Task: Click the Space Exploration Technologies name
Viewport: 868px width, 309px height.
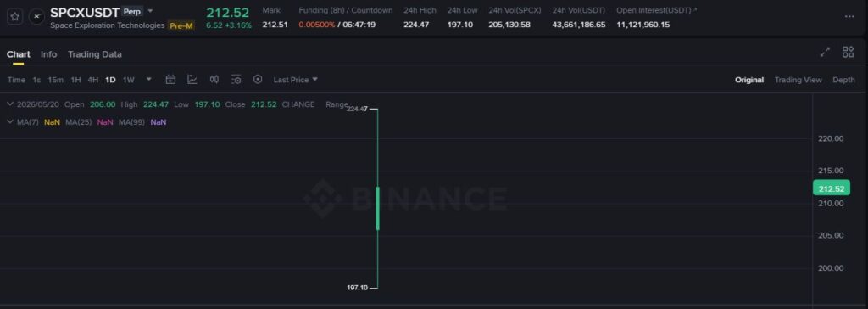Action: (108, 25)
